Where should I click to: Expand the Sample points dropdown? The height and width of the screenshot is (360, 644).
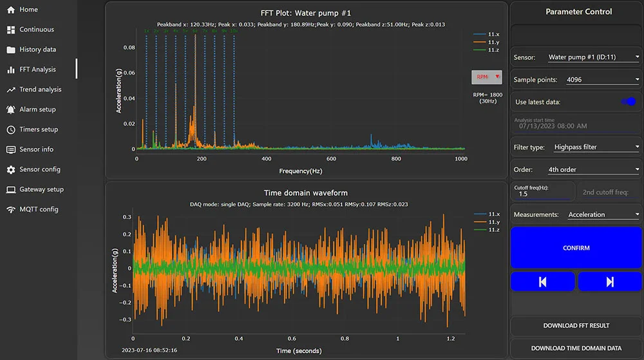[x=602, y=80]
